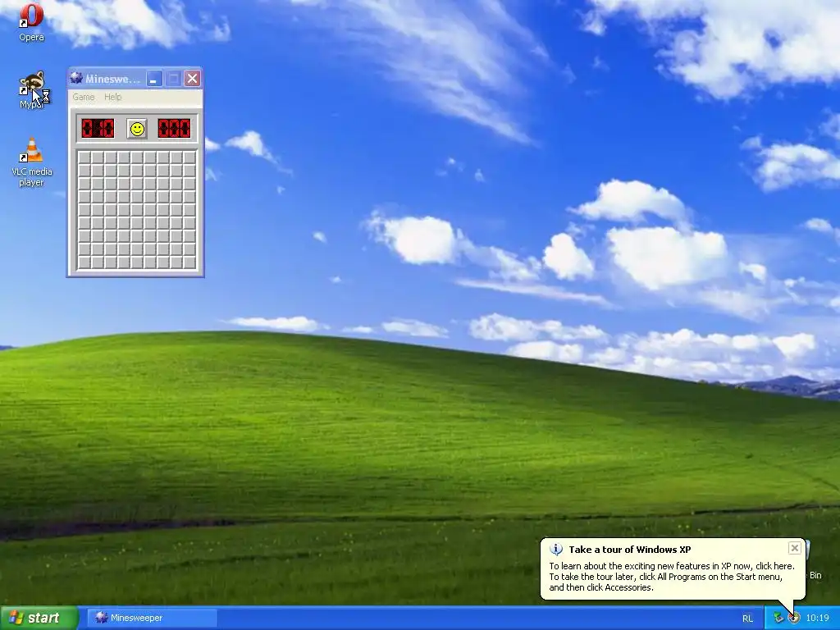Click the info icon in the tour balloon
This screenshot has height=630, width=840.
pos(556,549)
